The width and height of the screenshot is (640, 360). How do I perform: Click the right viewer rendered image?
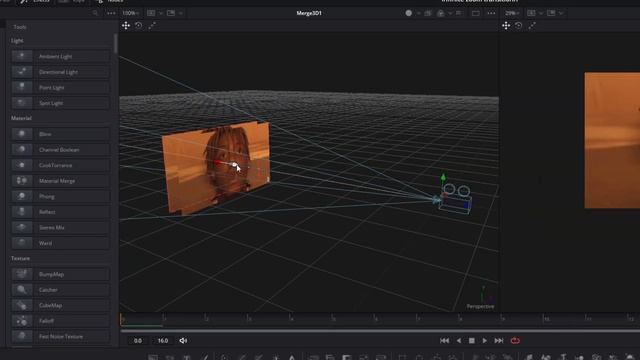point(612,140)
